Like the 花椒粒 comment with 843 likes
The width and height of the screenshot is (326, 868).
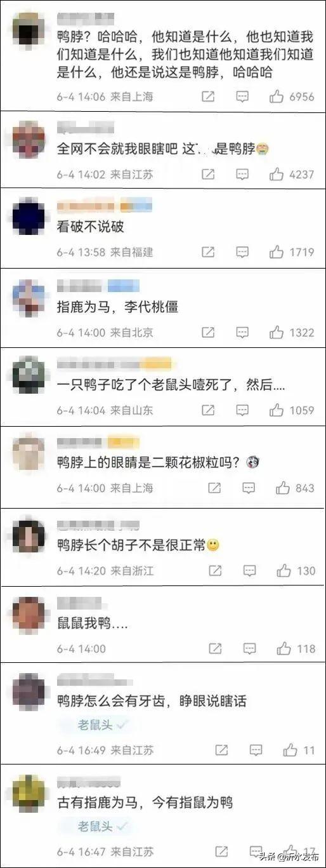(x=283, y=488)
